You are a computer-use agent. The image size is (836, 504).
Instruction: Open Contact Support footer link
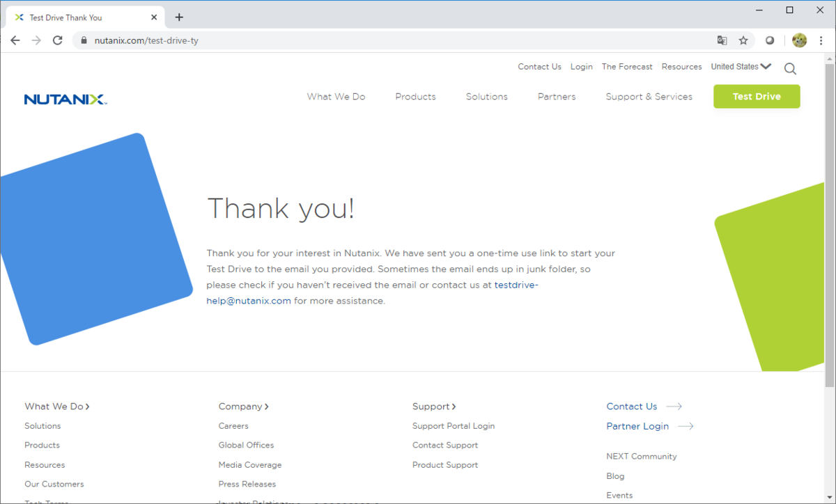point(445,445)
